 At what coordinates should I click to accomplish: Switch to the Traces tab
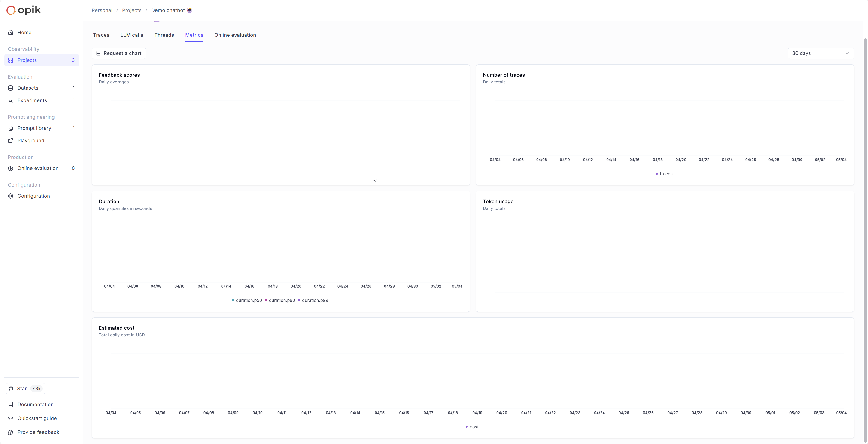coord(101,35)
